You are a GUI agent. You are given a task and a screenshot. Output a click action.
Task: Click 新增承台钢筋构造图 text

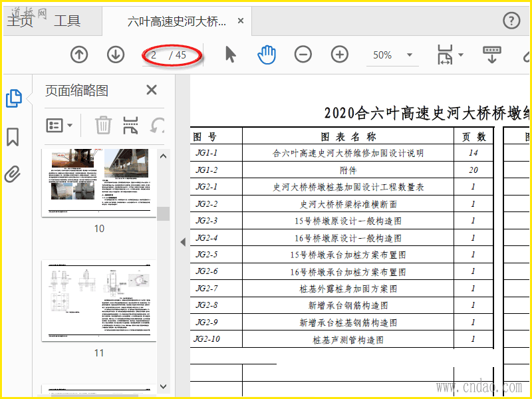pyautogui.click(x=348, y=305)
